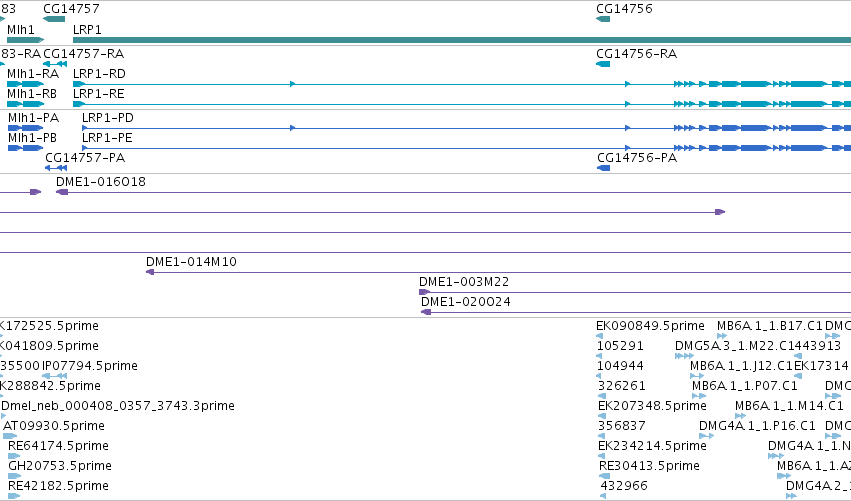Click the RE42182.5prime EST label
The image size is (851, 501).
pos(59,486)
